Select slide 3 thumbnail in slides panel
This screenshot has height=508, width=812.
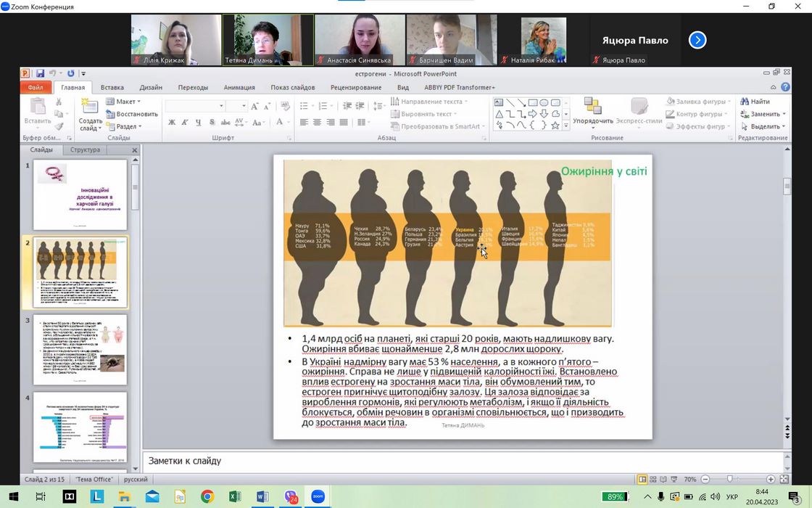coord(80,350)
